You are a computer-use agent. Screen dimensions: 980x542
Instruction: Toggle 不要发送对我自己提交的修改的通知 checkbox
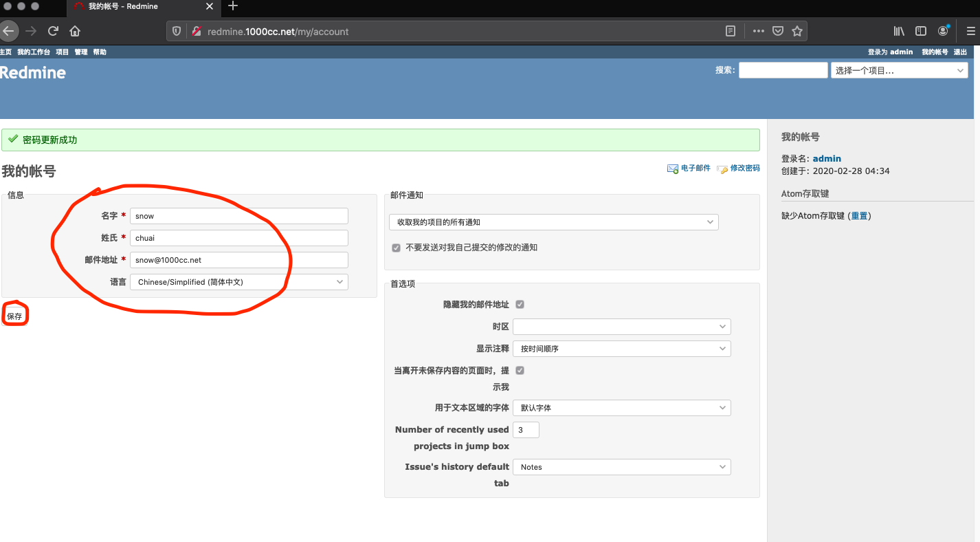click(x=396, y=248)
